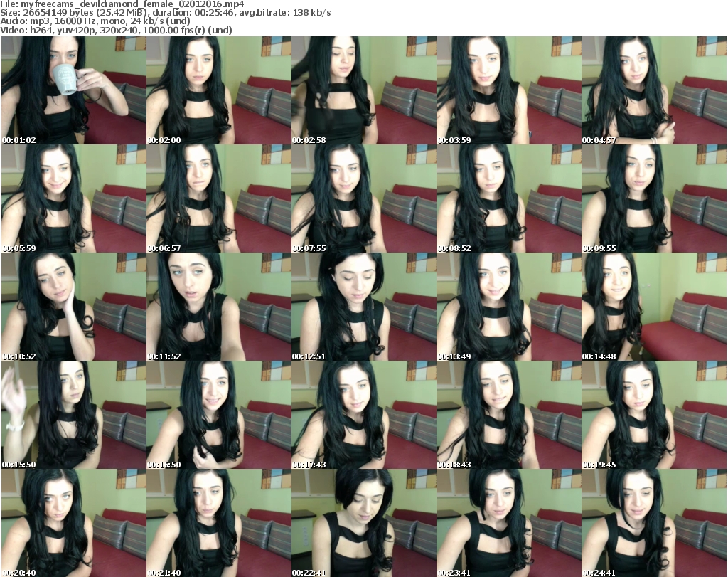The height and width of the screenshot is (577, 728).
Task: Open the thumbnail stamped 00:10:52
Action: [74, 307]
